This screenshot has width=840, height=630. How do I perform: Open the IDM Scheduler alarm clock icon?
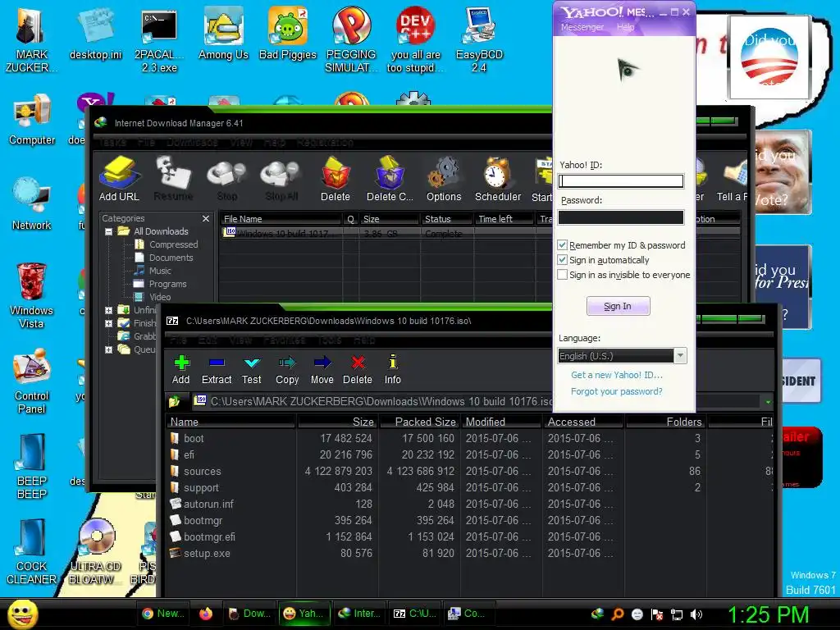(497, 172)
